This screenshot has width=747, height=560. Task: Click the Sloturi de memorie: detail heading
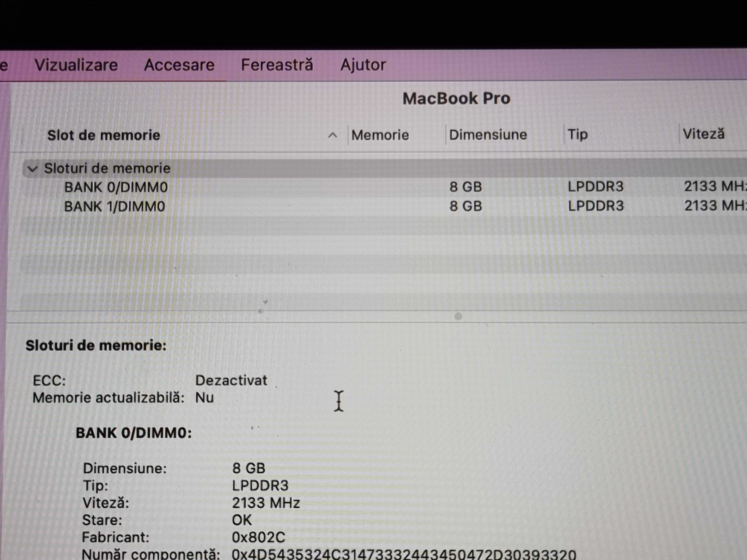(96, 346)
